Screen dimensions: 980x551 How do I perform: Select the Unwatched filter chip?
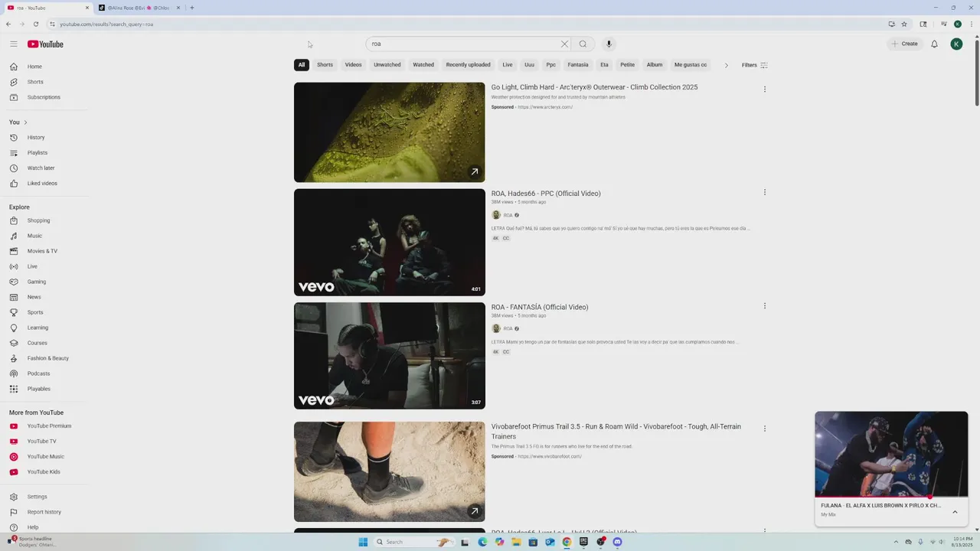(387, 65)
